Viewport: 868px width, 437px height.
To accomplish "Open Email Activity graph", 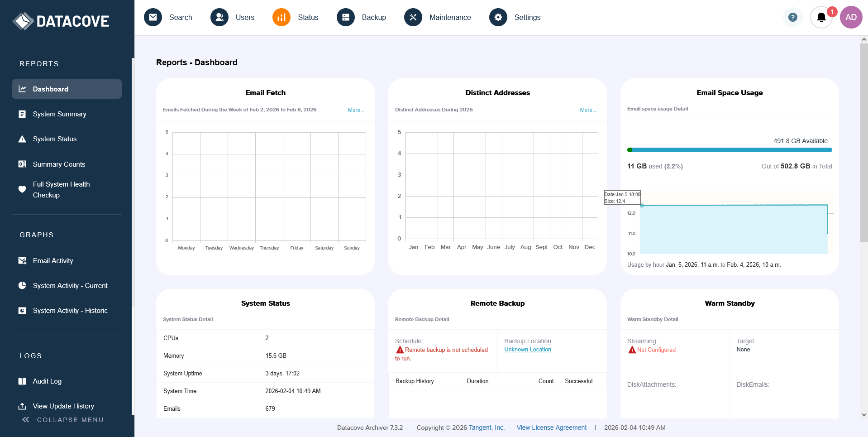I will (53, 261).
